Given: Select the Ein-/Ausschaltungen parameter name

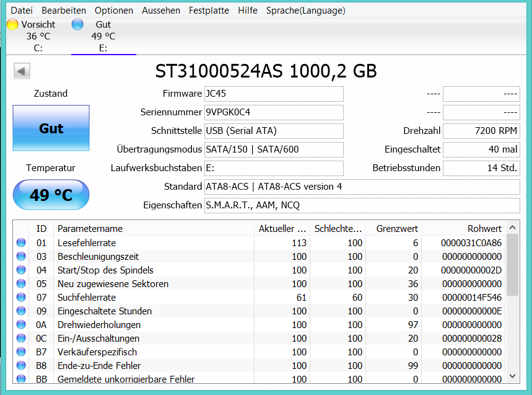Looking at the screenshot, I should (x=98, y=339).
